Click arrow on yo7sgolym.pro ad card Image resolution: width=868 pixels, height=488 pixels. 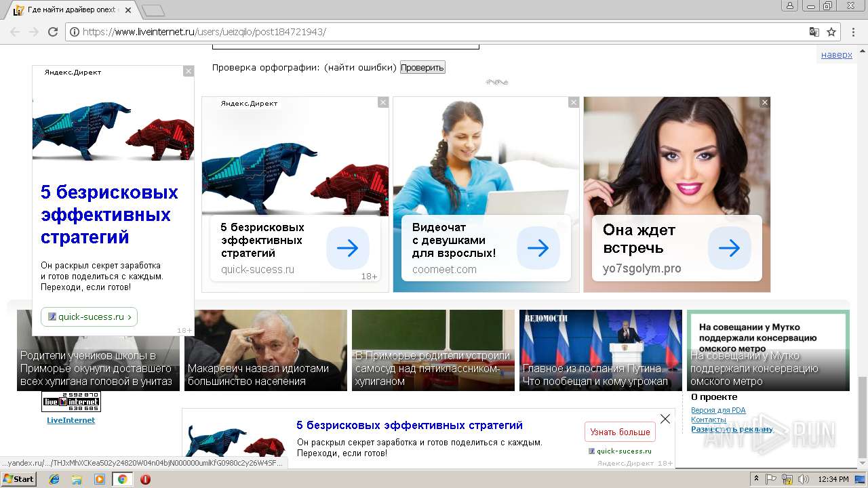point(730,248)
